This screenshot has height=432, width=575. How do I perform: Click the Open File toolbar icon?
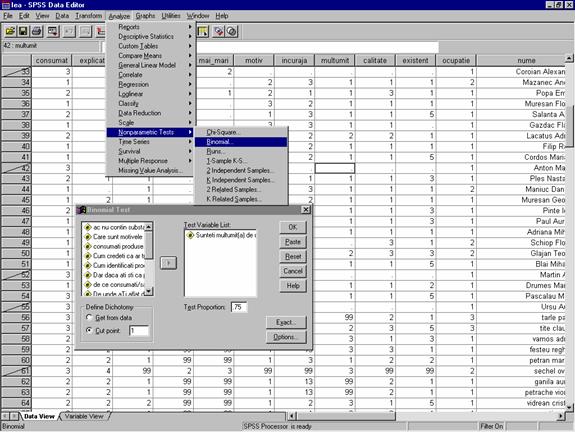(10, 32)
